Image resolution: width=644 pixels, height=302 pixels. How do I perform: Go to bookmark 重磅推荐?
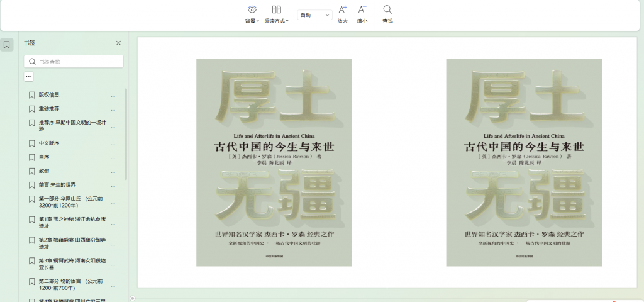tap(49, 109)
